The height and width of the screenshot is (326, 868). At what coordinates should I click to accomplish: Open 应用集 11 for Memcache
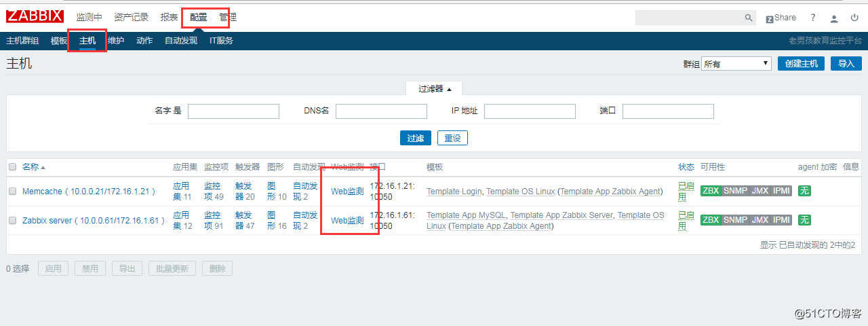pyautogui.click(x=182, y=192)
